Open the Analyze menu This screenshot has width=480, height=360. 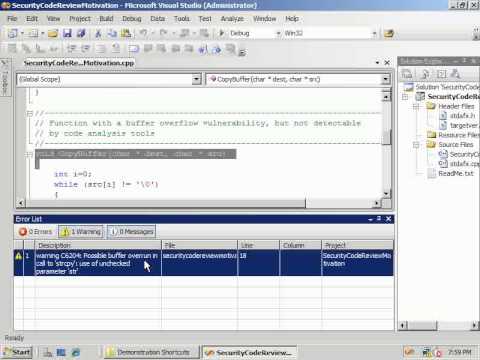pos(232,19)
